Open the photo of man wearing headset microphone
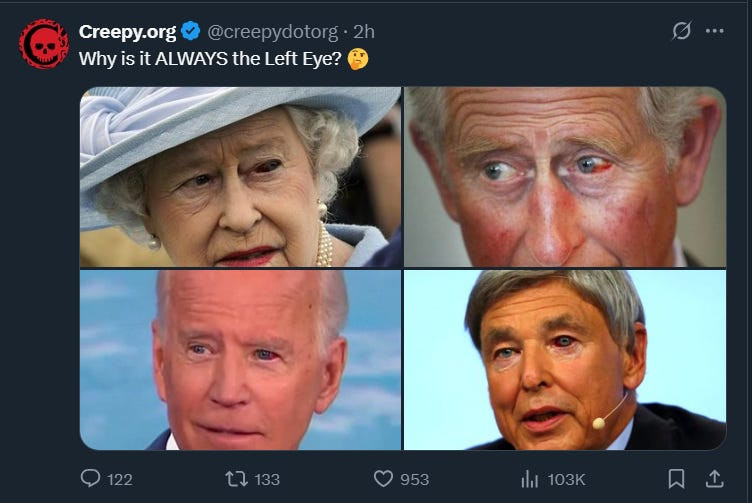This screenshot has height=503, width=752. tap(565, 360)
